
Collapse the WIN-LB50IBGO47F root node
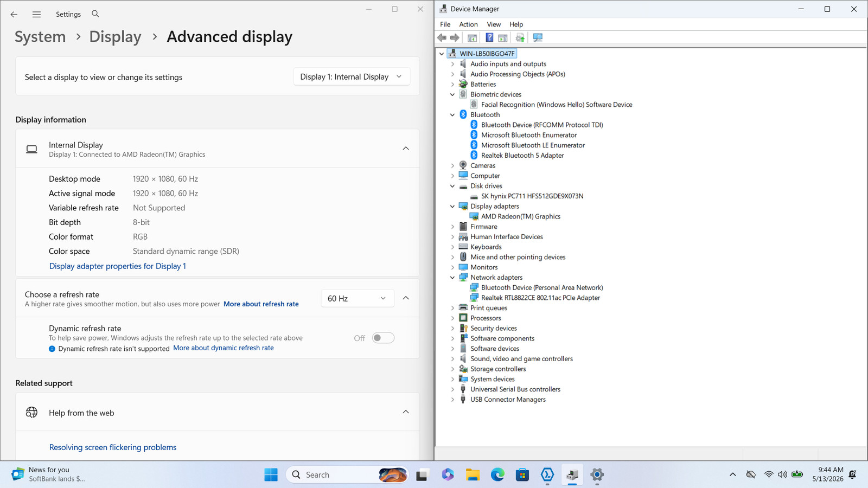tap(442, 54)
